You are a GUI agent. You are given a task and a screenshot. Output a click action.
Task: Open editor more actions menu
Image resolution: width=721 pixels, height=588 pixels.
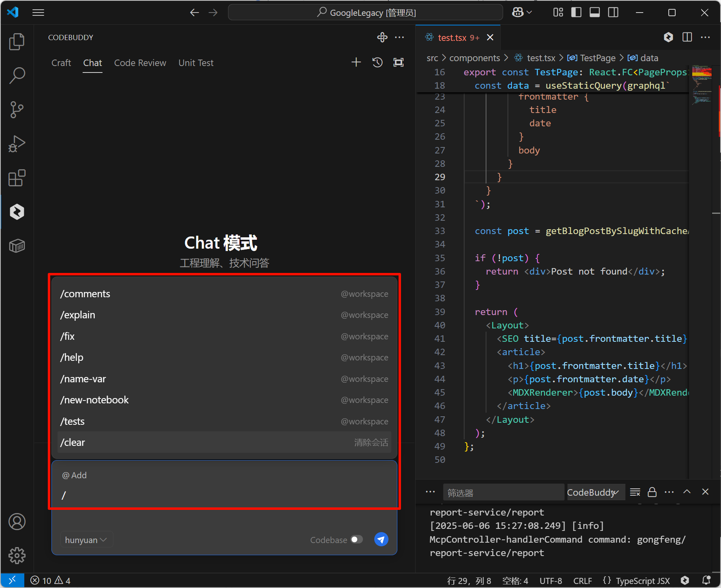click(x=705, y=37)
